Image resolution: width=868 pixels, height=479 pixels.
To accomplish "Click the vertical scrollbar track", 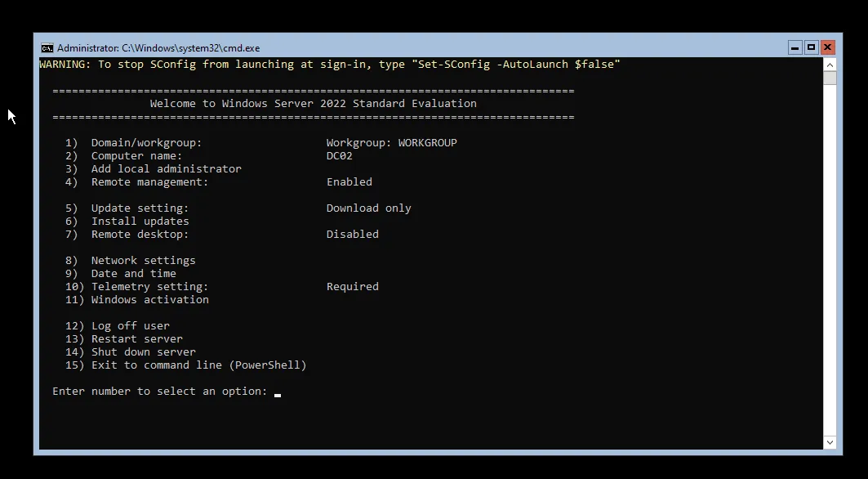I will point(830,245).
